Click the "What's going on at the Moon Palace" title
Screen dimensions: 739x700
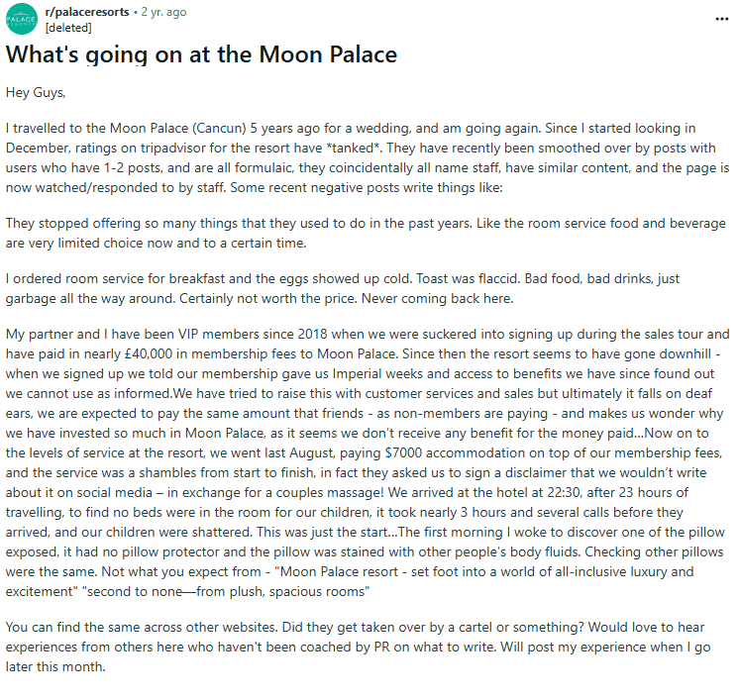[202, 54]
